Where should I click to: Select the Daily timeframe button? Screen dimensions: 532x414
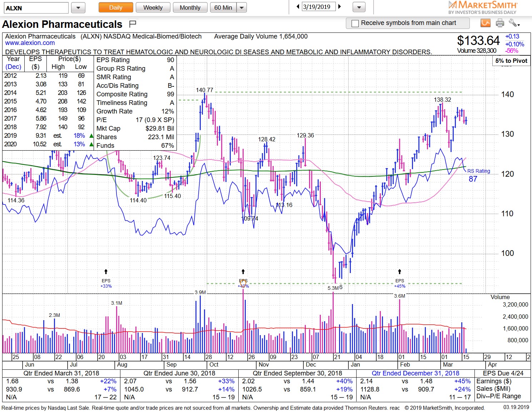[x=115, y=7]
